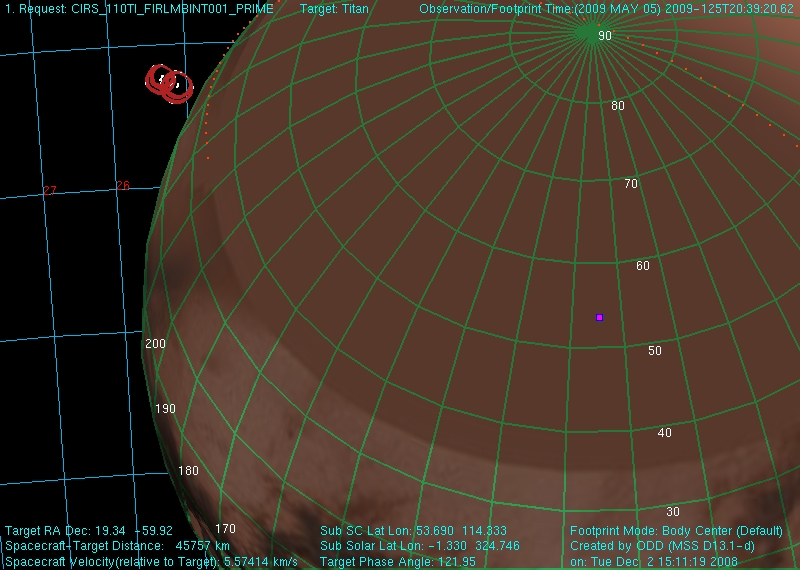
Task: Click the Sub SC Lat Lon readout
Action: pyautogui.click(x=413, y=531)
